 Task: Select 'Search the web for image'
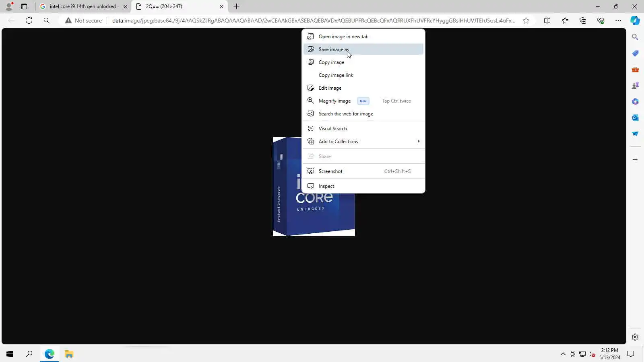(x=363, y=114)
